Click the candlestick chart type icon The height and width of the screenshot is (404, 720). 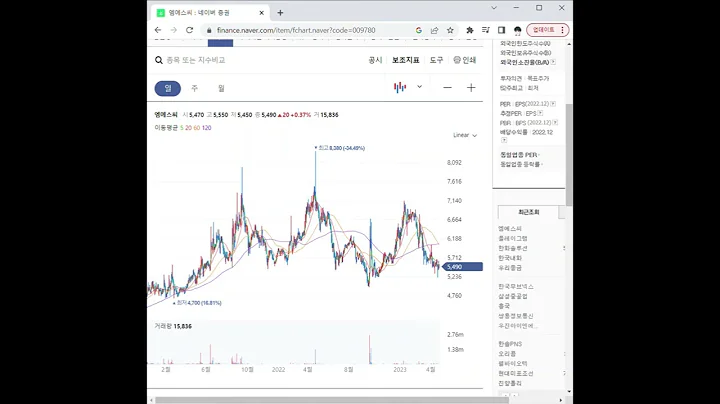[400, 87]
